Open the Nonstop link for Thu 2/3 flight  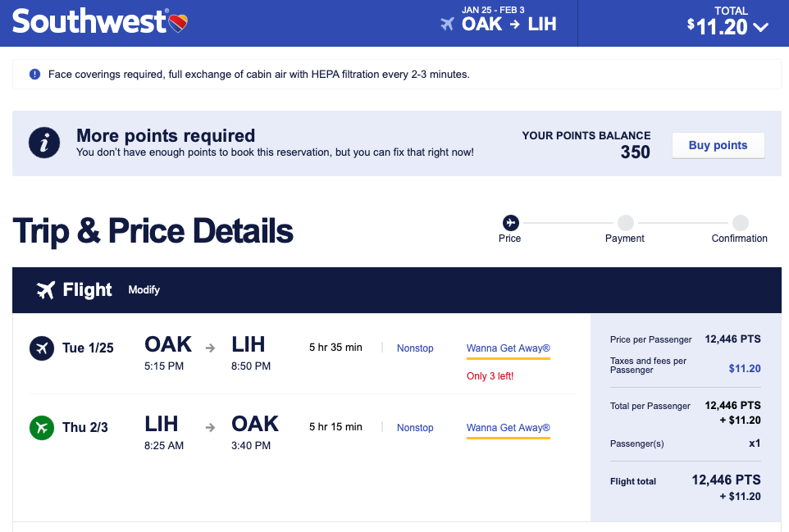[x=415, y=428]
